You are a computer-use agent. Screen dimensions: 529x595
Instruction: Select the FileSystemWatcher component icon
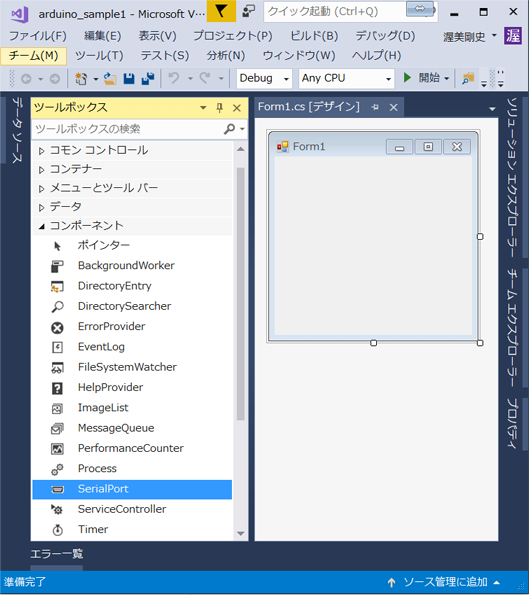tap(57, 368)
